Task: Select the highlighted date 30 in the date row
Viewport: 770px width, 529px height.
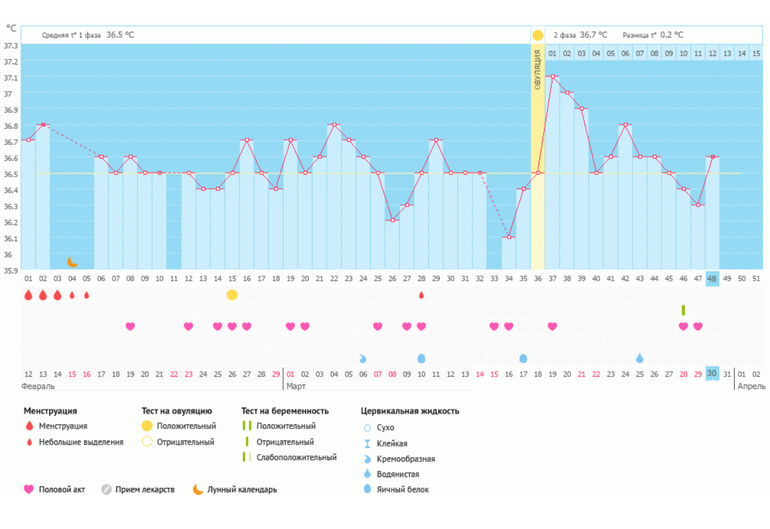Action: click(x=712, y=373)
